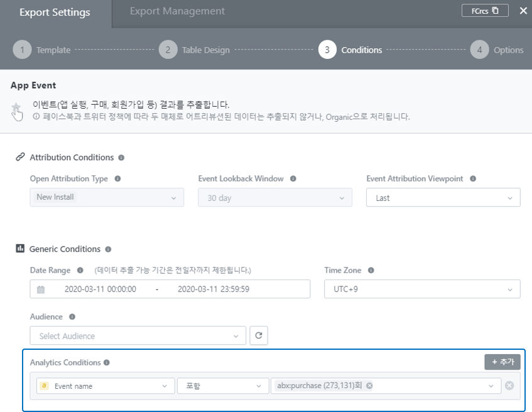The width and height of the screenshot is (532, 412).
Task: Show info for Generic Conditions
Action: 108,249
